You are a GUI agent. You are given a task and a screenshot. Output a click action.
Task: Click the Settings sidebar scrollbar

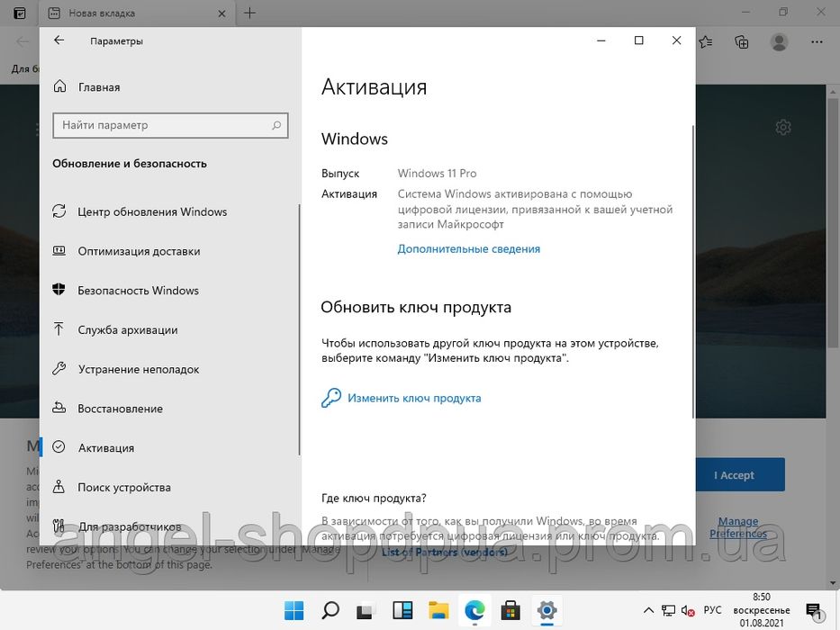299,329
